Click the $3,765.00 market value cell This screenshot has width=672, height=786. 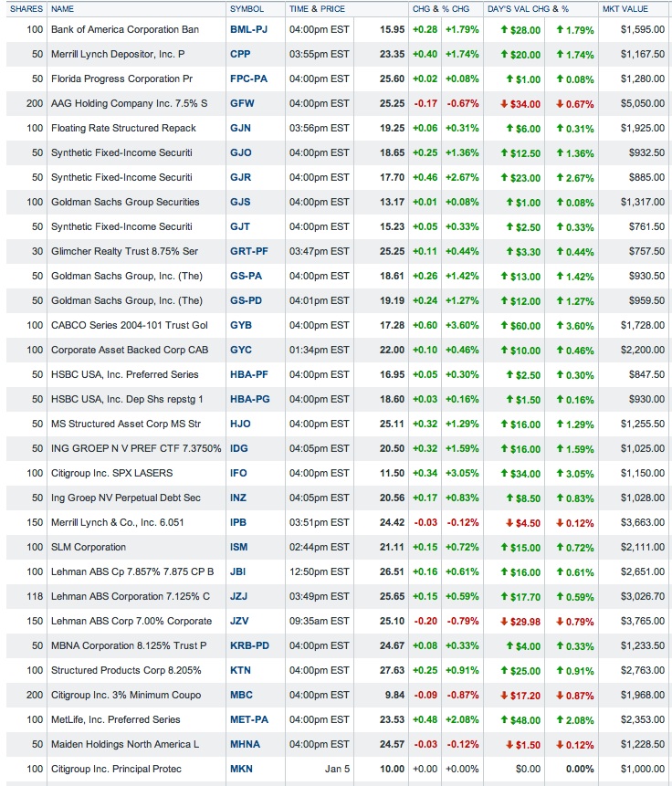click(643, 621)
